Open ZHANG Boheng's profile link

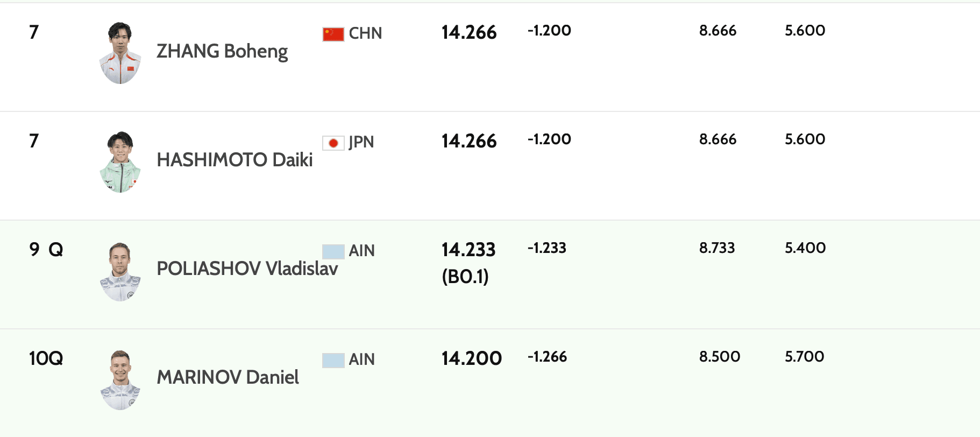click(x=222, y=52)
